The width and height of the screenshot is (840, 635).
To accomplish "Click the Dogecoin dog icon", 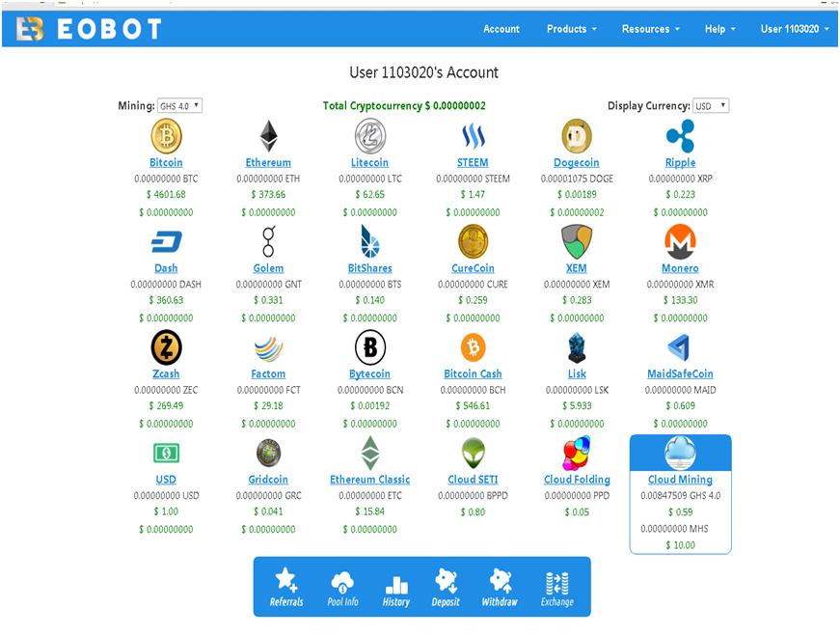I will pos(577,135).
